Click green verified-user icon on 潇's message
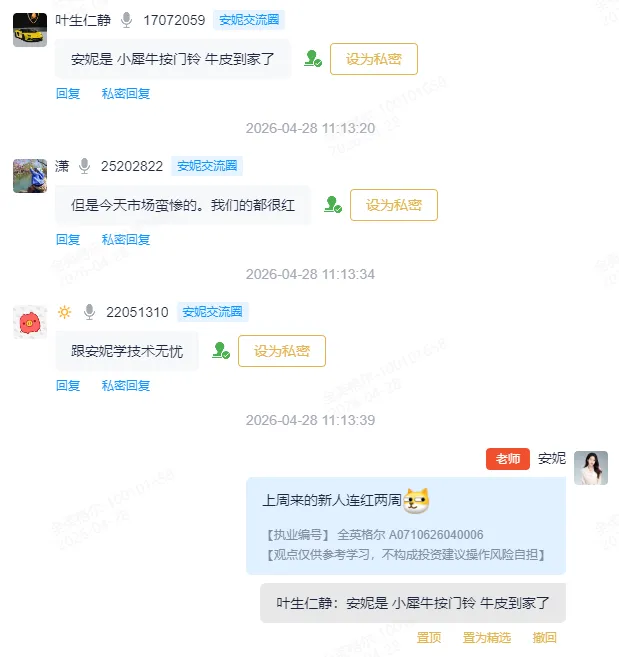This screenshot has width=619, height=657. 333,205
